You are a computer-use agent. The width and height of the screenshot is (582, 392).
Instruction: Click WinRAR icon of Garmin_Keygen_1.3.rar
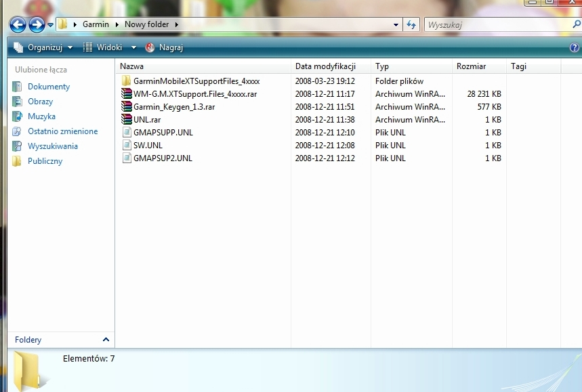pyautogui.click(x=127, y=106)
